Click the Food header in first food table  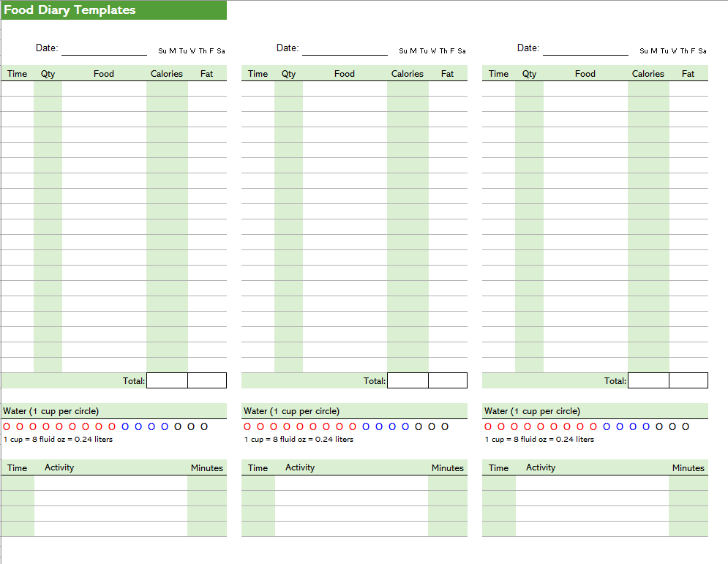coord(104,74)
